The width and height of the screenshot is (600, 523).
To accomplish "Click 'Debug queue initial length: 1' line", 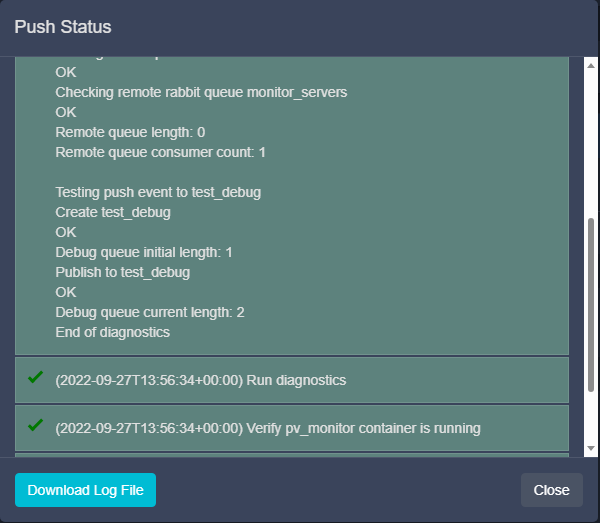I will coord(144,252).
